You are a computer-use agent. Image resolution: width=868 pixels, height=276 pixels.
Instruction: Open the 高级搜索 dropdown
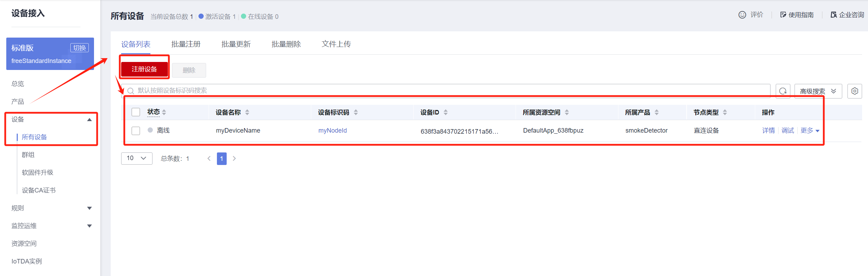818,91
